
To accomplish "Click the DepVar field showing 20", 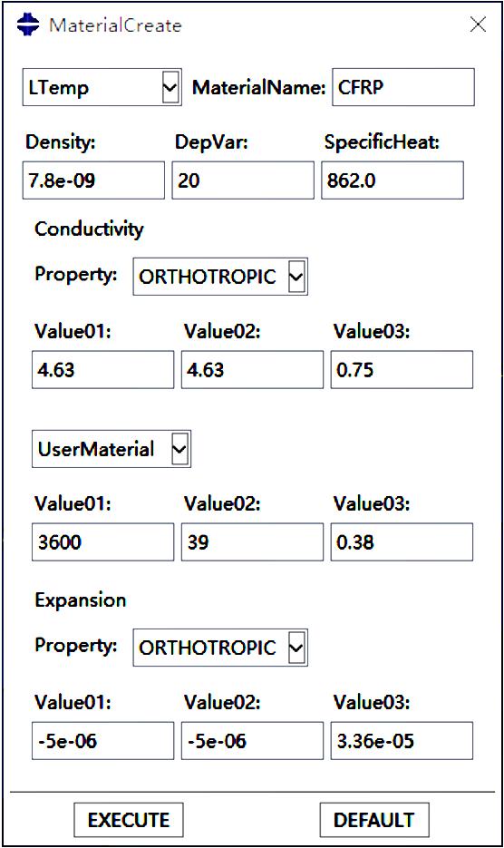I will (243, 180).
